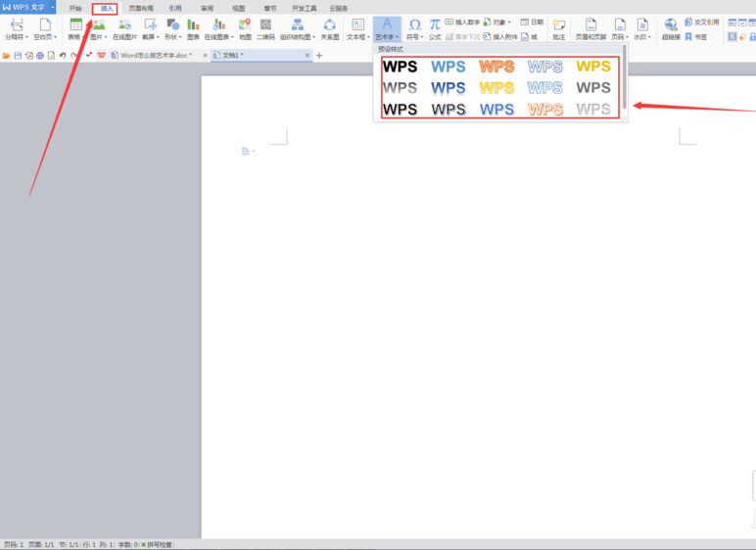Expand the 文本框 text box dropdown

(x=368, y=37)
